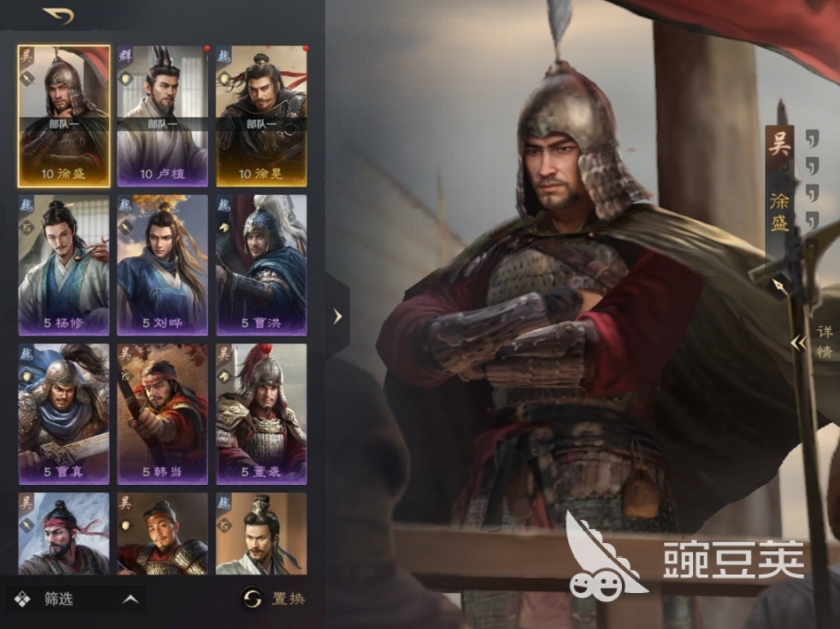Expand the 筛选 filter upward arrow
The height and width of the screenshot is (629, 840).
point(130,599)
